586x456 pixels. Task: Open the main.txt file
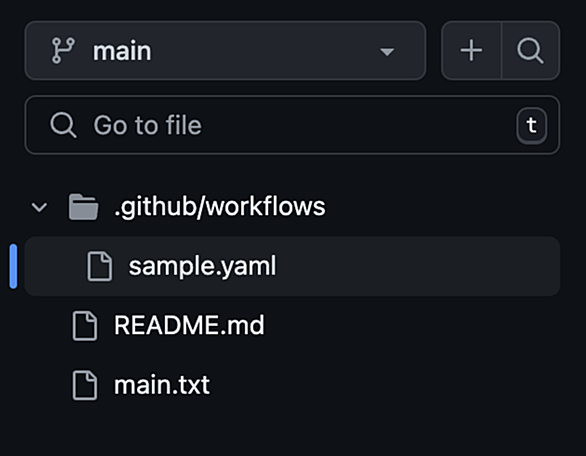point(162,385)
